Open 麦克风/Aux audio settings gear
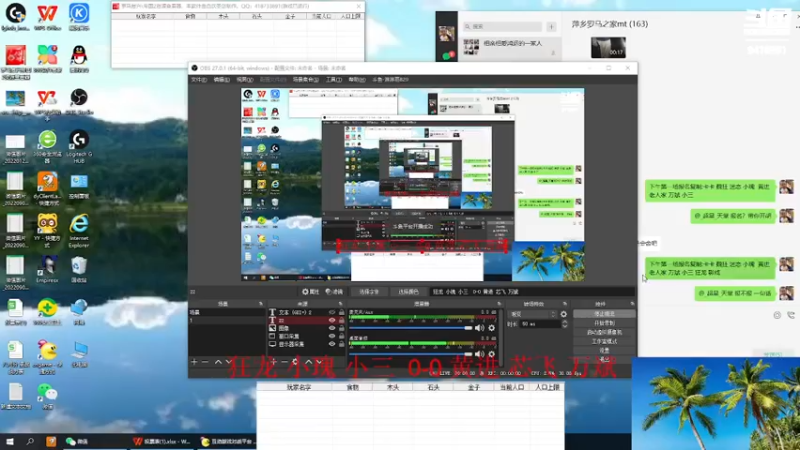 (491, 328)
